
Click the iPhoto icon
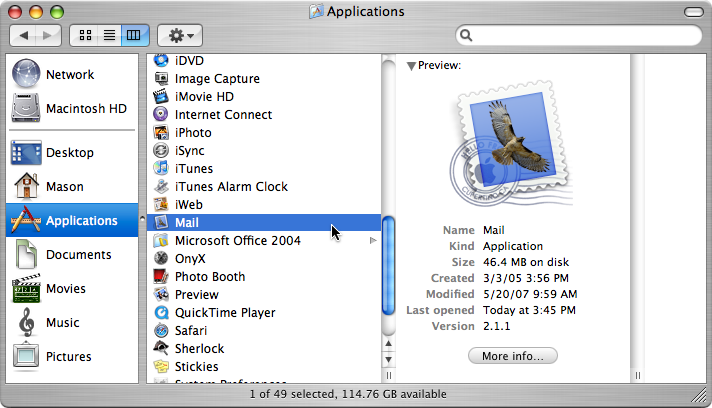point(161,133)
